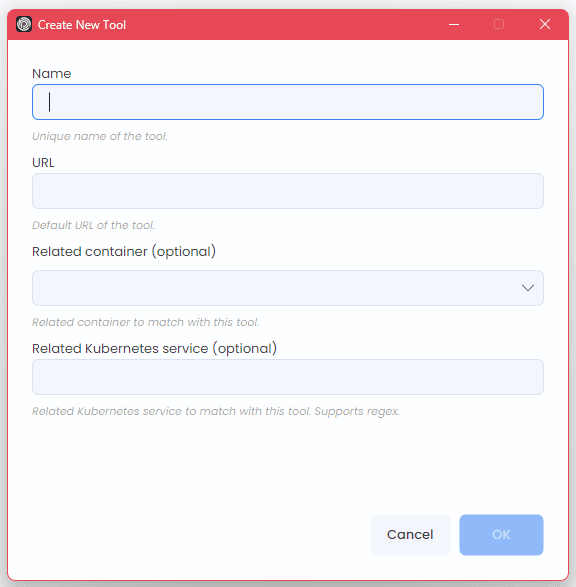576x587 pixels.
Task: Expand the Related container chevron arrow
Action: click(x=528, y=288)
